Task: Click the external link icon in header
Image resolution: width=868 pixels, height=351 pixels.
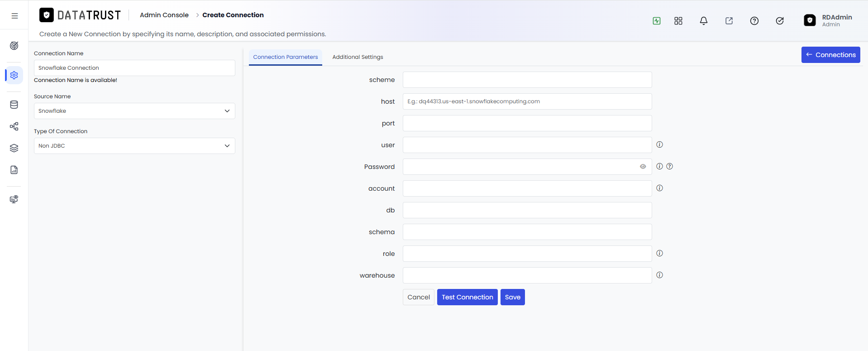Action: coord(729,21)
